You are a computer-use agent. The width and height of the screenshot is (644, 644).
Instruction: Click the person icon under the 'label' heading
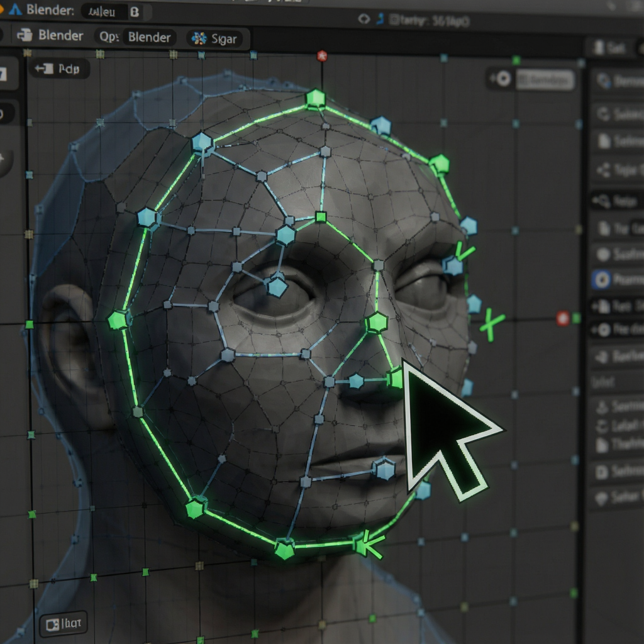(602, 407)
